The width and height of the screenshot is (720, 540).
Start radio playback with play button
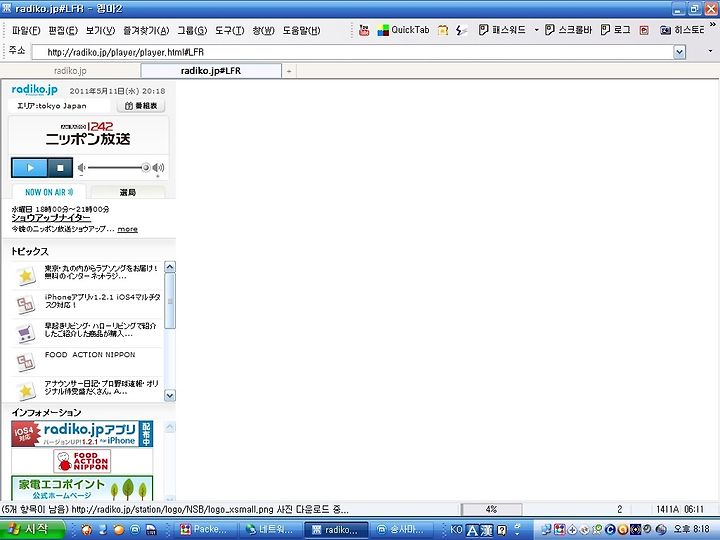(x=29, y=168)
